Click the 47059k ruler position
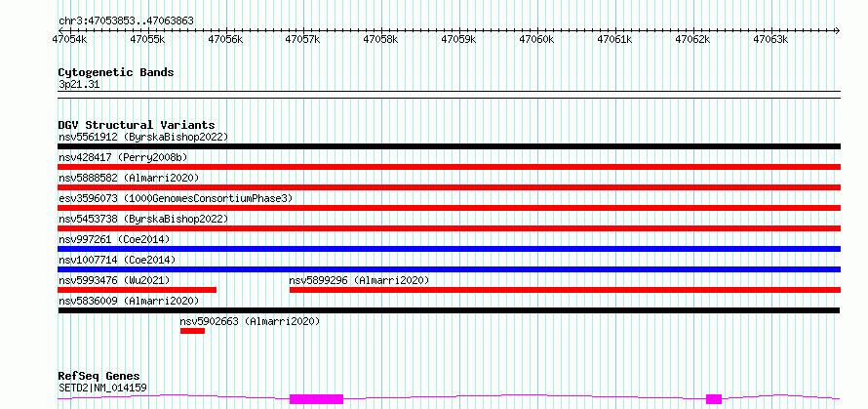This screenshot has height=409, width=868. [x=459, y=39]
